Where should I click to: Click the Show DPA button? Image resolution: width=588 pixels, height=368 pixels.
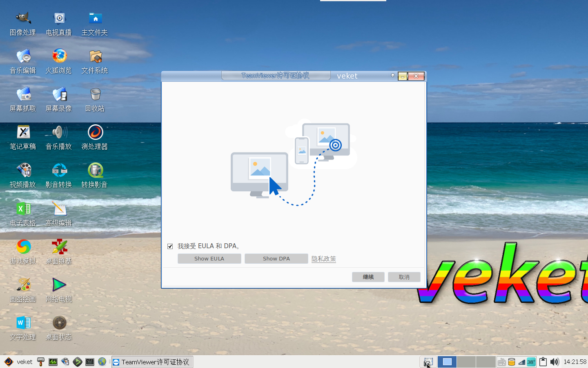point(276,259)
